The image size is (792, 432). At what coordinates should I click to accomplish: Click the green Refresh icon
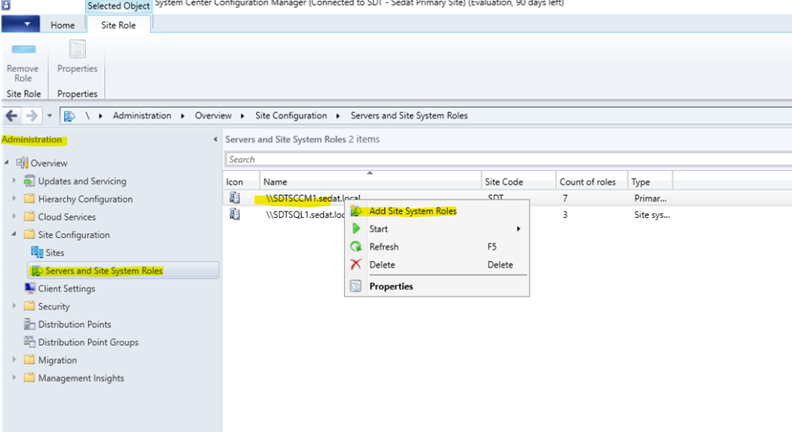356,247
